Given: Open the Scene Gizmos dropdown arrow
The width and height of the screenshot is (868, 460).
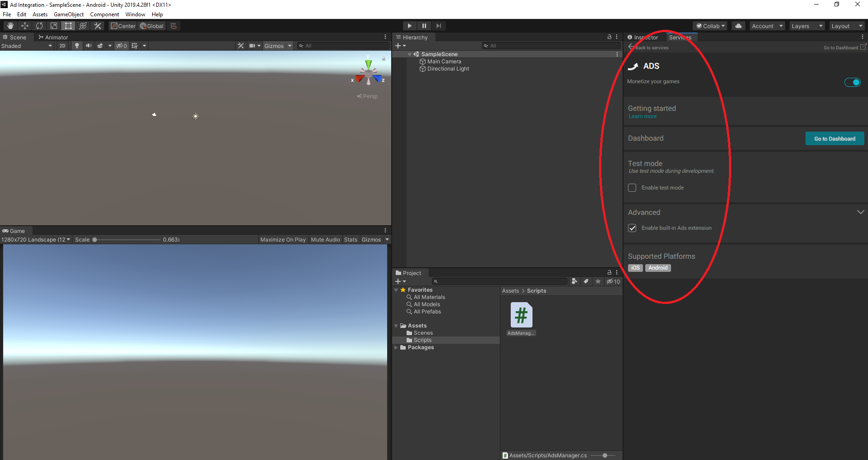Looking at the screenshot, I should click(290, 46).
